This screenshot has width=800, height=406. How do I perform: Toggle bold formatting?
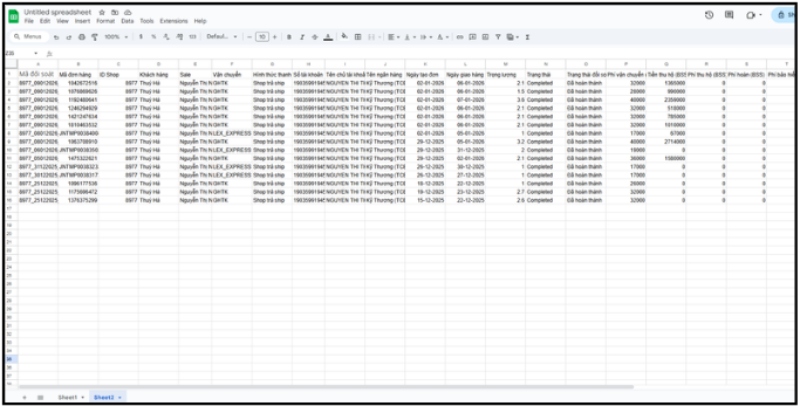point(289,37)
